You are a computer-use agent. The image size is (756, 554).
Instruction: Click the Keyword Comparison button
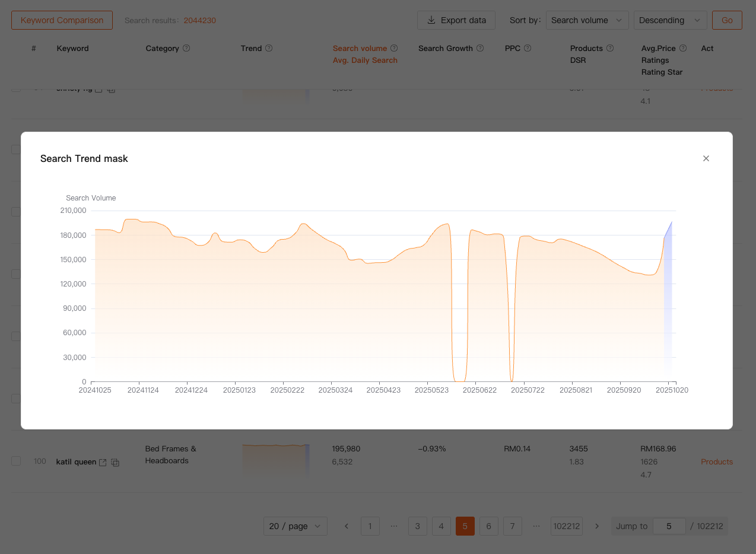(62, 20)
